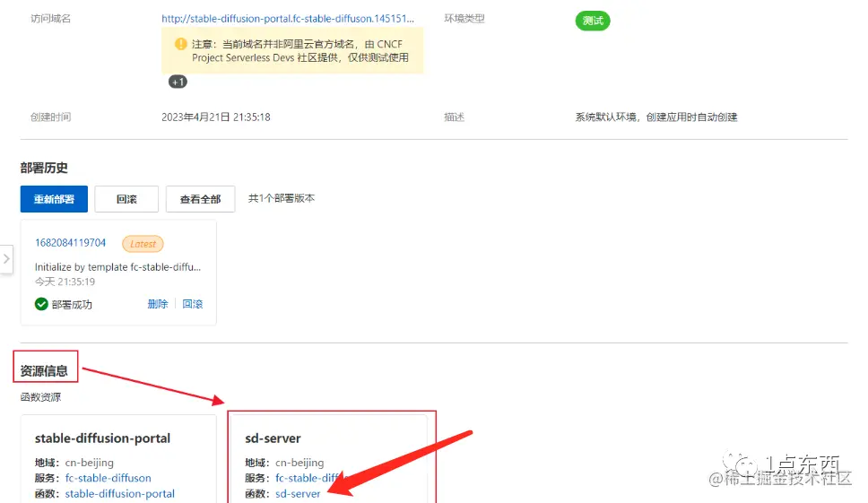Screen dimensions: 868x503
Task: Click the 回滚 button under 部署历史
Action: point(126,199)
